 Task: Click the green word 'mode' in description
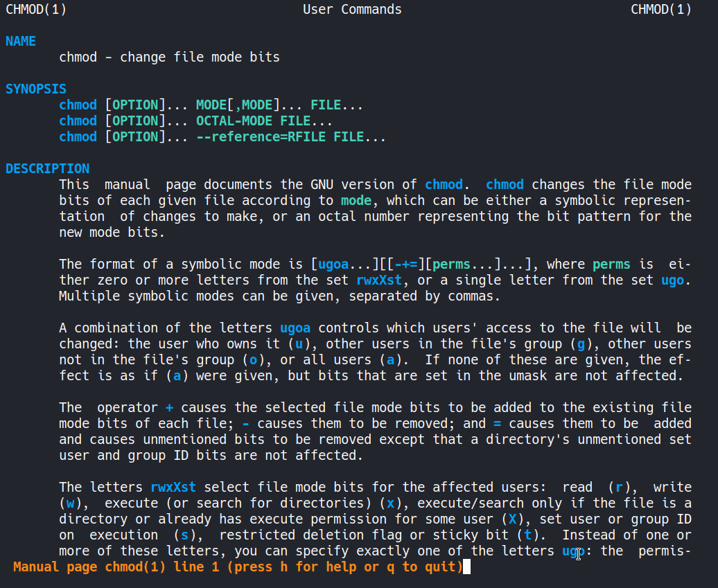click(x=356, y=200)
